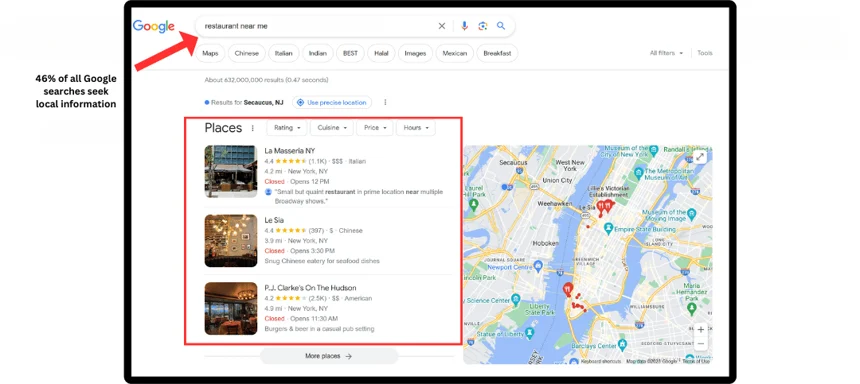The width and height of the screenshot is (860, 384).
Task: Click 'Burgers & beer in a casual pub setting'
Action: (319, 329)
